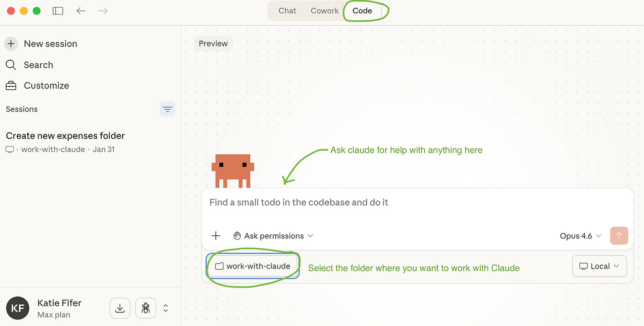Click the download icon button
Viewport: 644px width, 326px height.
(x=120, y=308)
